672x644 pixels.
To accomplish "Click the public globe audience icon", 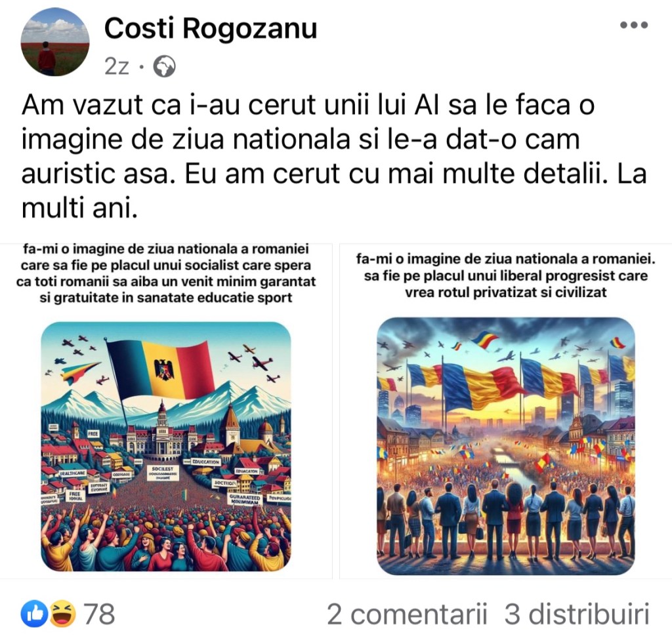I will [165, 66].
